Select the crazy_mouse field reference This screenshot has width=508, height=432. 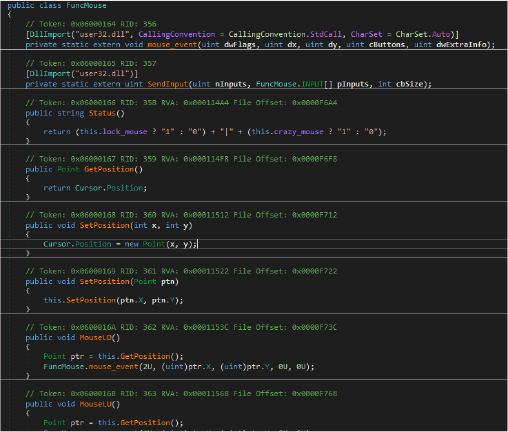click(298, 132)
